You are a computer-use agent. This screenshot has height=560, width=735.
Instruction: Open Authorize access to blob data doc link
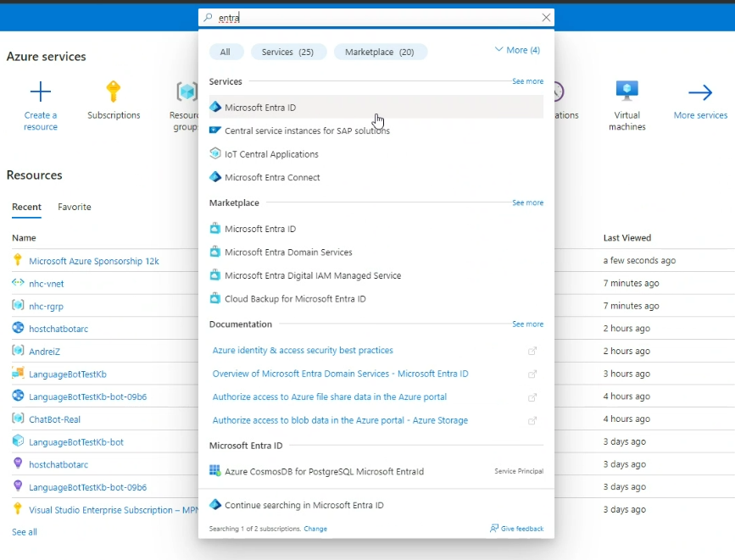340,420
